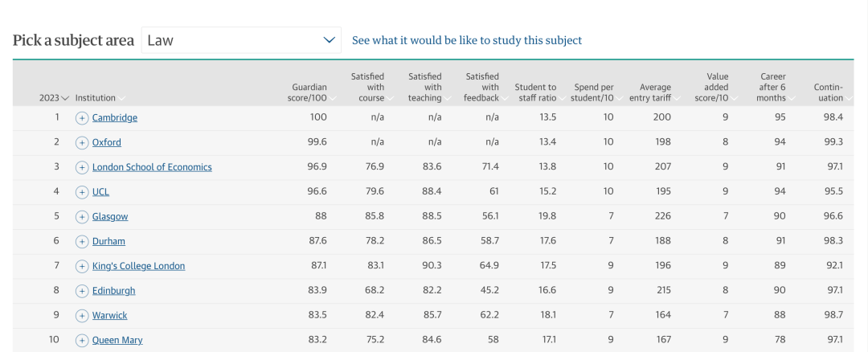This screenshot has width=868, height=352.
Task: Open the Queen Mary institution link
Action: click(117, 340)
